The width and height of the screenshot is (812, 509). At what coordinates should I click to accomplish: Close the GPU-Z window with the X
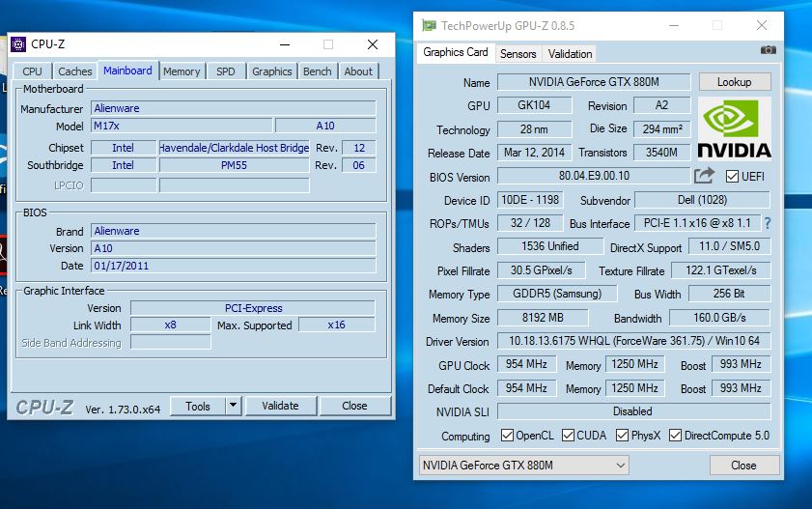(x=761, y=25)
